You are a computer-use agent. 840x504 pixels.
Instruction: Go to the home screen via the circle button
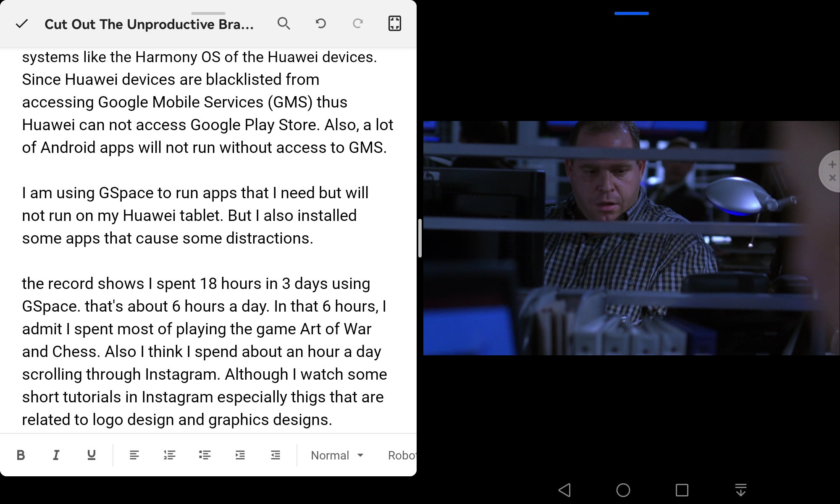tap(623, 490)
